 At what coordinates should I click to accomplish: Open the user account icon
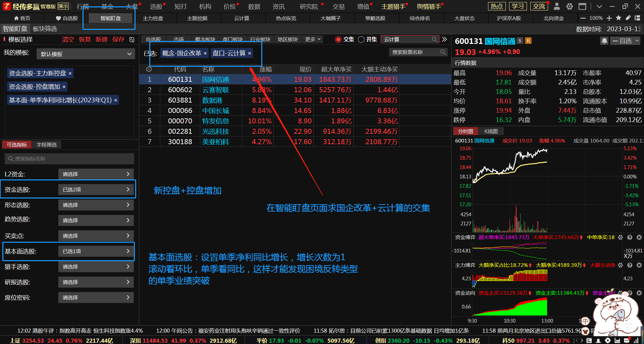point(557,6)
